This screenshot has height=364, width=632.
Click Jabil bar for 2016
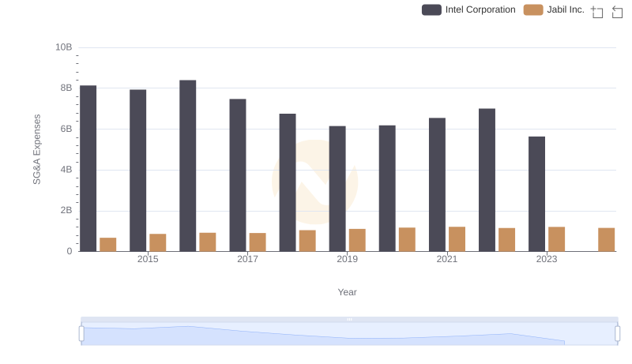click(208, 242)
